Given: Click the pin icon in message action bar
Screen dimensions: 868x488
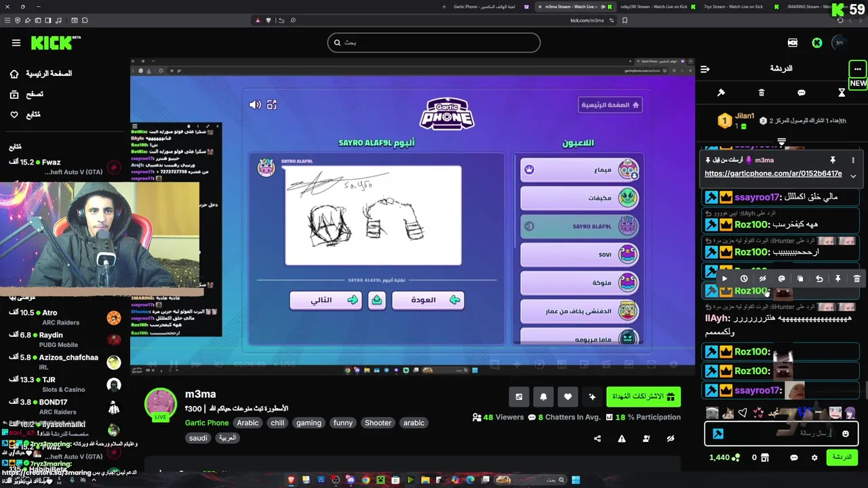Looking at the screenshot, I should [838, 279].
